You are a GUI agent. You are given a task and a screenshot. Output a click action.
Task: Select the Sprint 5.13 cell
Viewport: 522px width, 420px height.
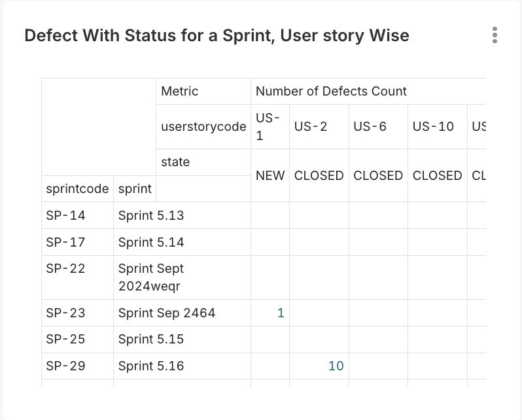pyautogui.click(x=151, y=215)
